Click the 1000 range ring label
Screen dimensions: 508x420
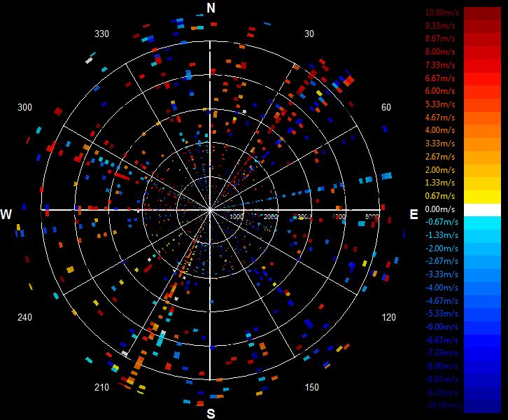[x=237, y=216]
